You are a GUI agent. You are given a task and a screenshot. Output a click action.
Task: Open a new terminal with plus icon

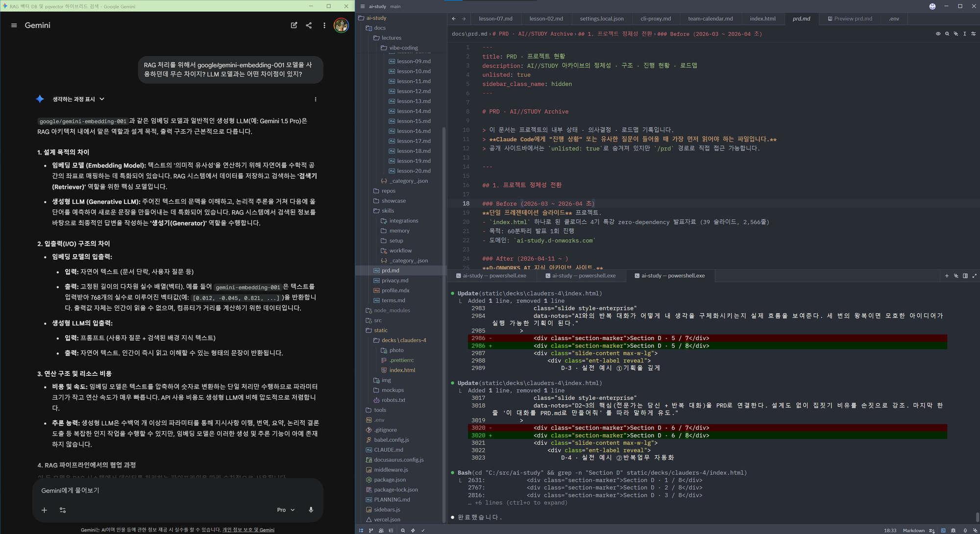[x=947, y=276]
